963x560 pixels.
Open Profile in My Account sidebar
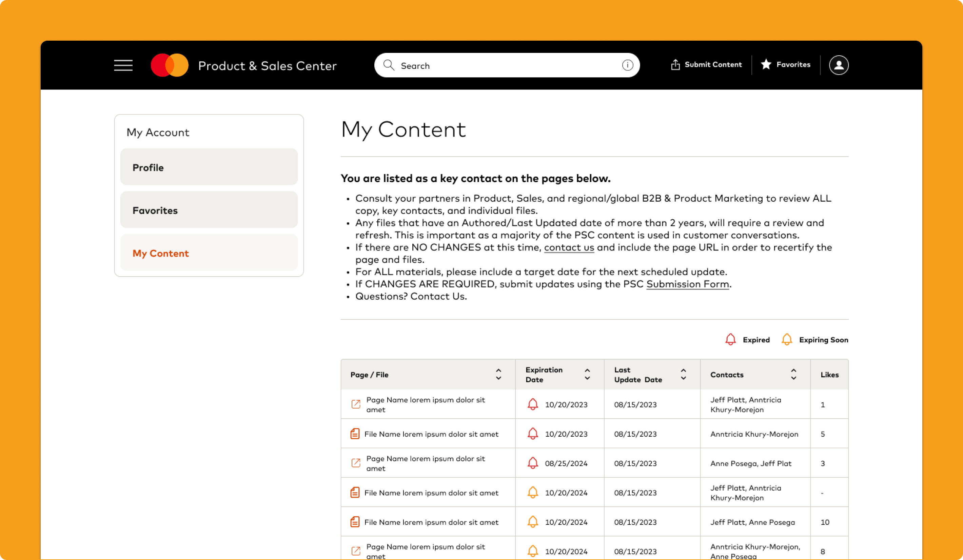click(209, 167)
